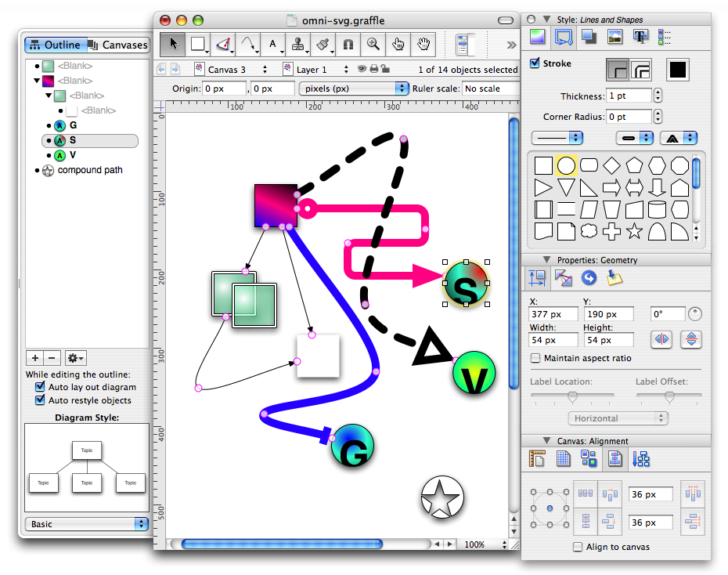Click the stroke Thickness field

(629, 96)
